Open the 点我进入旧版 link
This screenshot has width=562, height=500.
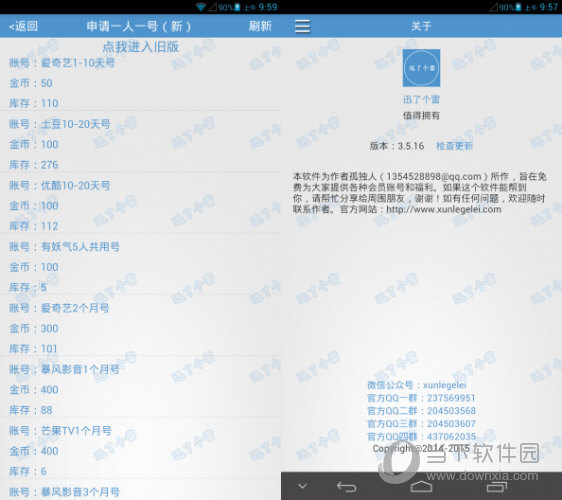point(140,47)
